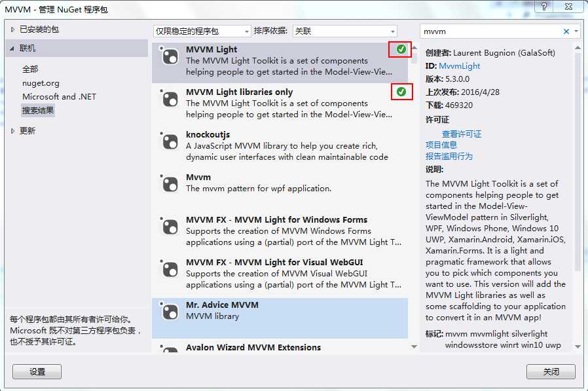Select 全部 under 联机
Screen dimensions: 588x391
(30, 69)
